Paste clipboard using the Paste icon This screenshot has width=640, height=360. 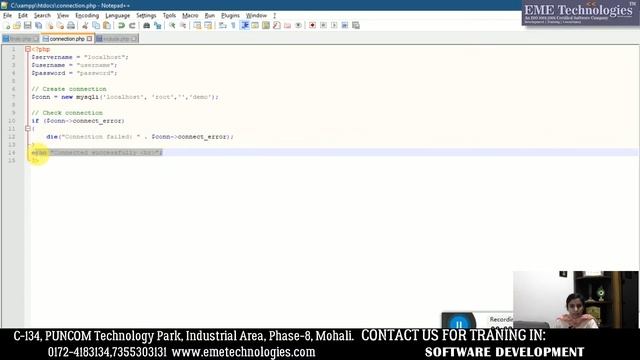pos(107,25)
